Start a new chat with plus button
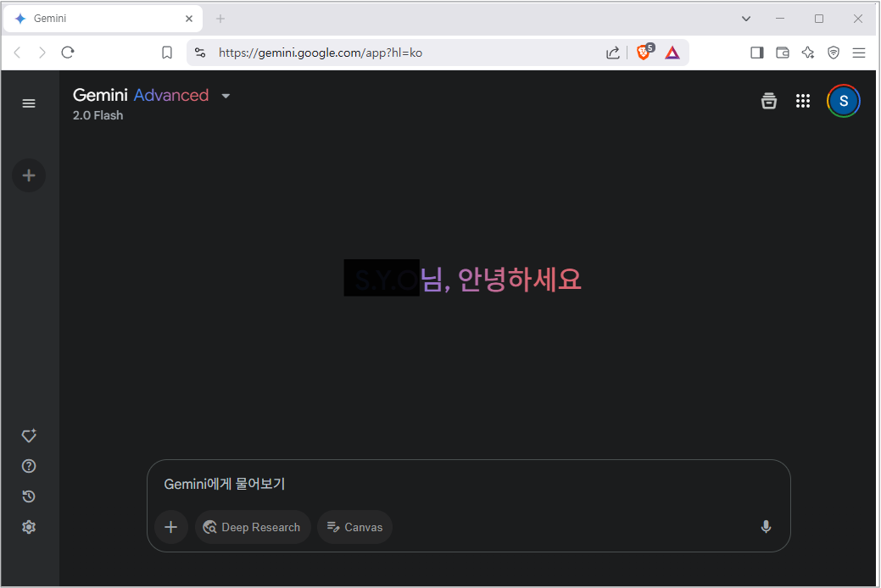 pos(29,175)
